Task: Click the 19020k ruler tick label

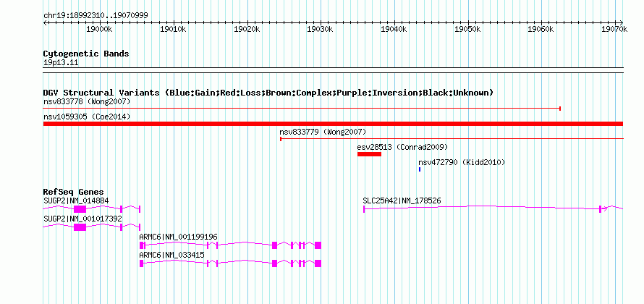Action: tap(247, 29)
